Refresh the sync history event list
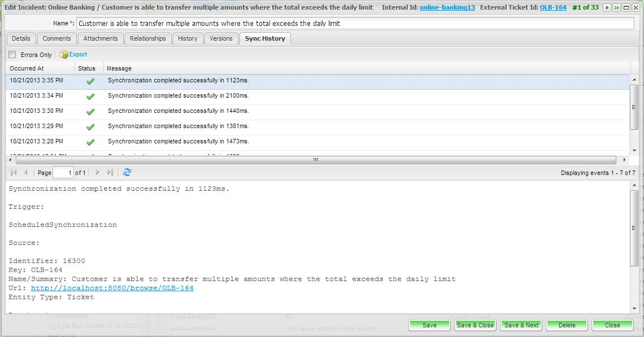The image size is (644, 337). [127, 173]
